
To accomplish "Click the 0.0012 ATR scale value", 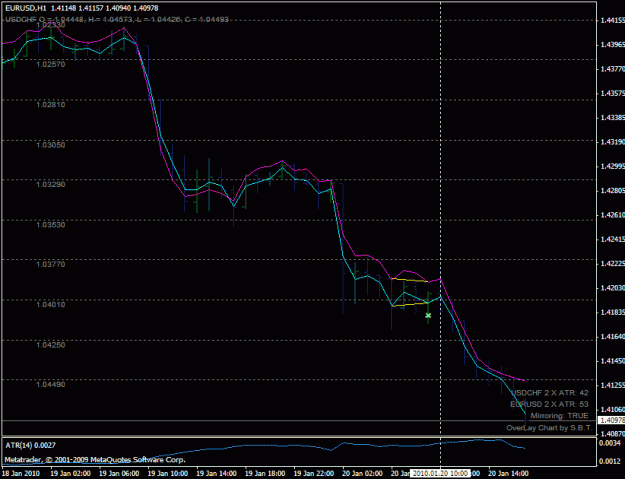I will (612, 461).
